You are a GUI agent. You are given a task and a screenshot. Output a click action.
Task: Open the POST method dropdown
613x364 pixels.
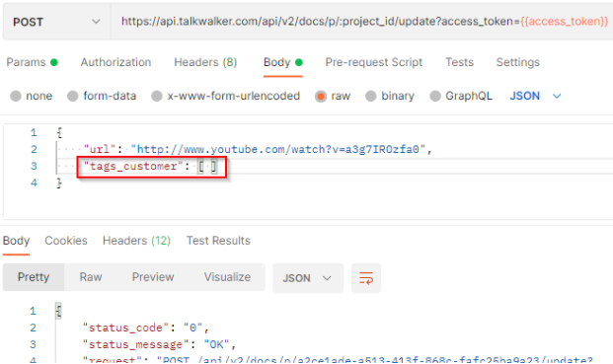(56, 22)
